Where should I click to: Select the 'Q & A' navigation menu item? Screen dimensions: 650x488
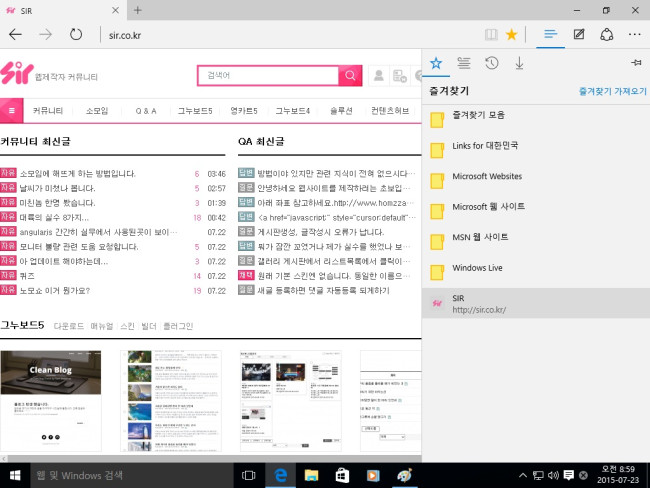tap(146, 110)
